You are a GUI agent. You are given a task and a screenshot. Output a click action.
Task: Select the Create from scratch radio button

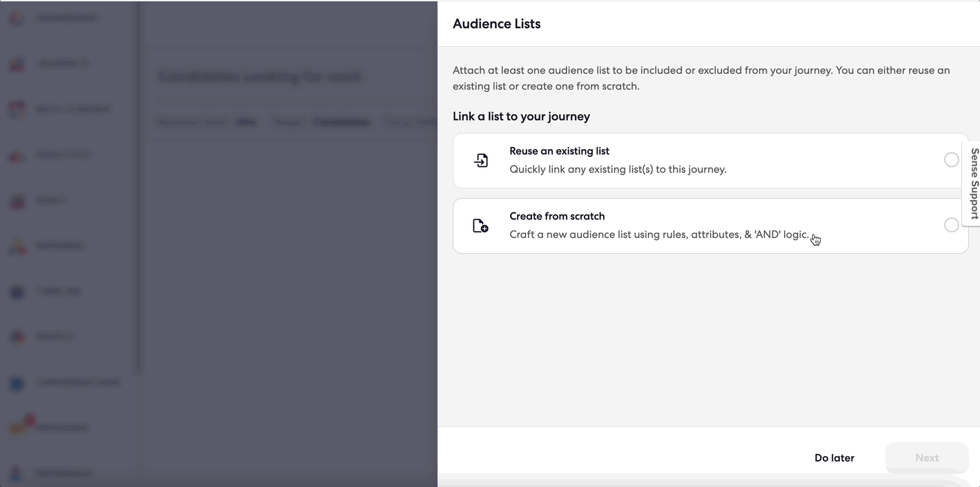pyautogui.click(x=951, y=225)
